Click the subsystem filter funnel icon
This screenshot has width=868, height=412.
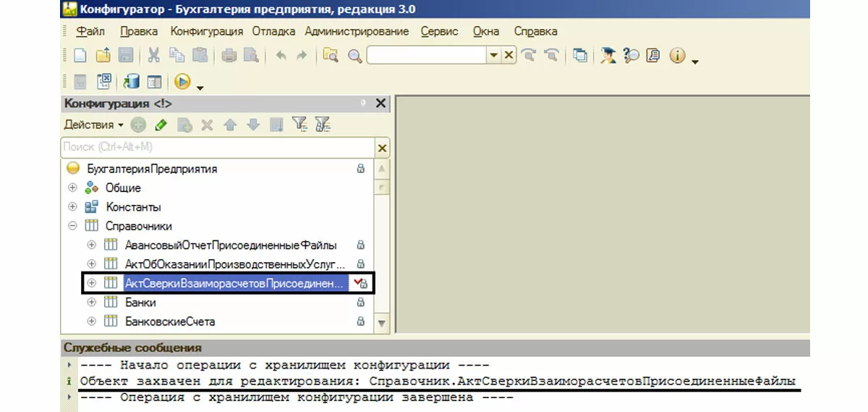tap(323, 125)
